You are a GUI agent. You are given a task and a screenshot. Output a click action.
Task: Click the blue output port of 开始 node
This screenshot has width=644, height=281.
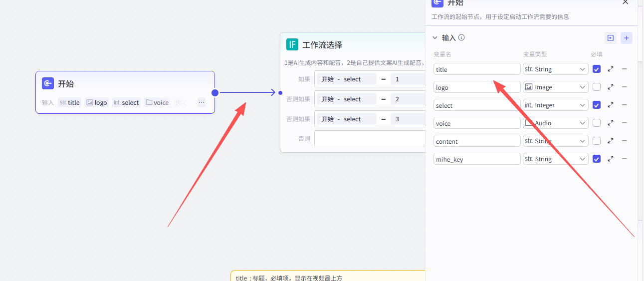(215, 92)
